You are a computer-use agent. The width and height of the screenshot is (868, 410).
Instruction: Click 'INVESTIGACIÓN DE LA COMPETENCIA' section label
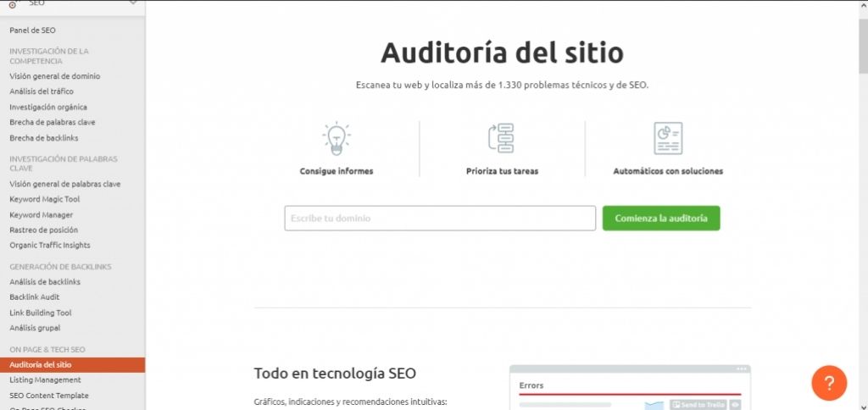48,56
